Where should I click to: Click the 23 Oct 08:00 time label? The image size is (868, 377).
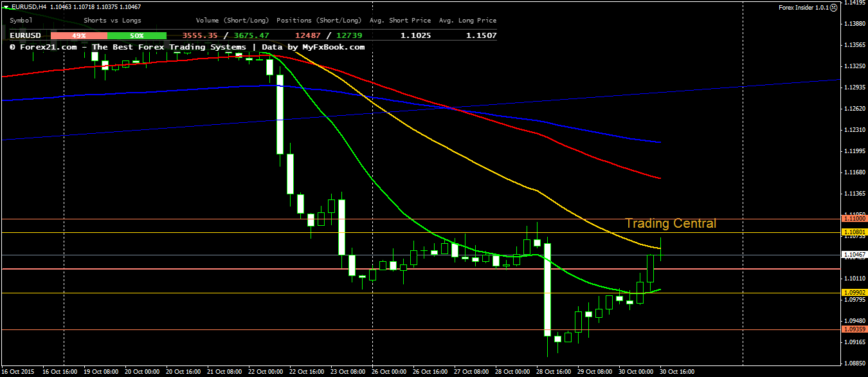(347, 372)
